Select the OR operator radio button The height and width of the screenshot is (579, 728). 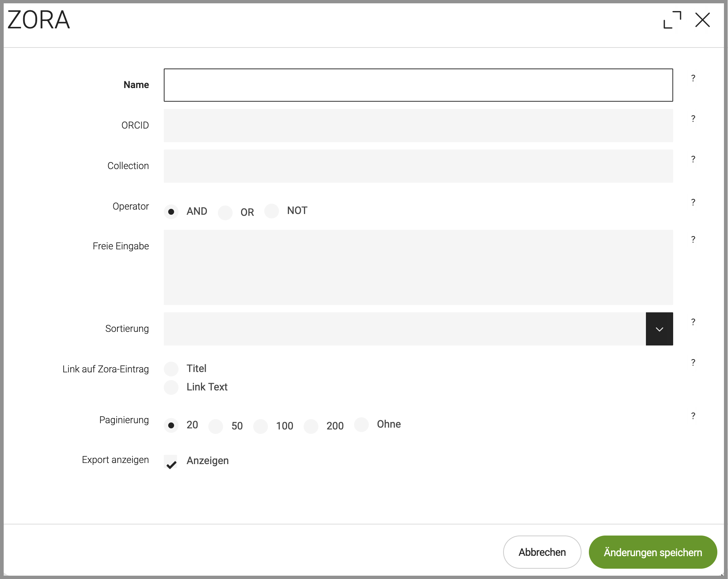coord(225,213)
